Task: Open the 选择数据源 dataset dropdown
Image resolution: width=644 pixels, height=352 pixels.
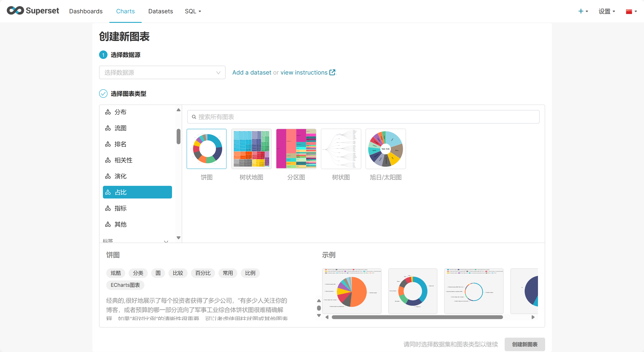Action: [x=162, y=73]
